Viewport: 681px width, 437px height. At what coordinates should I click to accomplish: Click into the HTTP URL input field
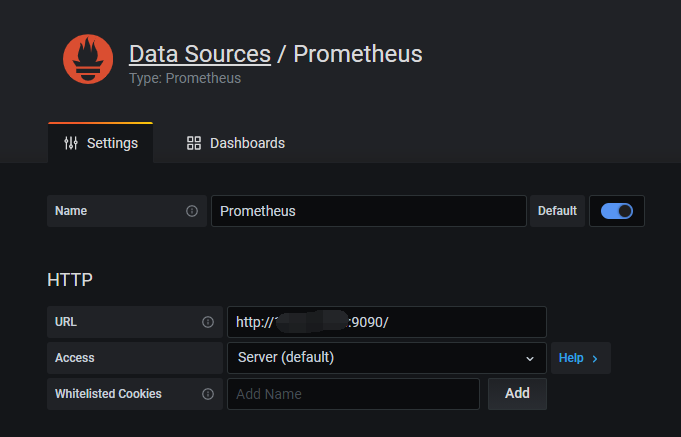pyautogui.click(x=386, y=322)
